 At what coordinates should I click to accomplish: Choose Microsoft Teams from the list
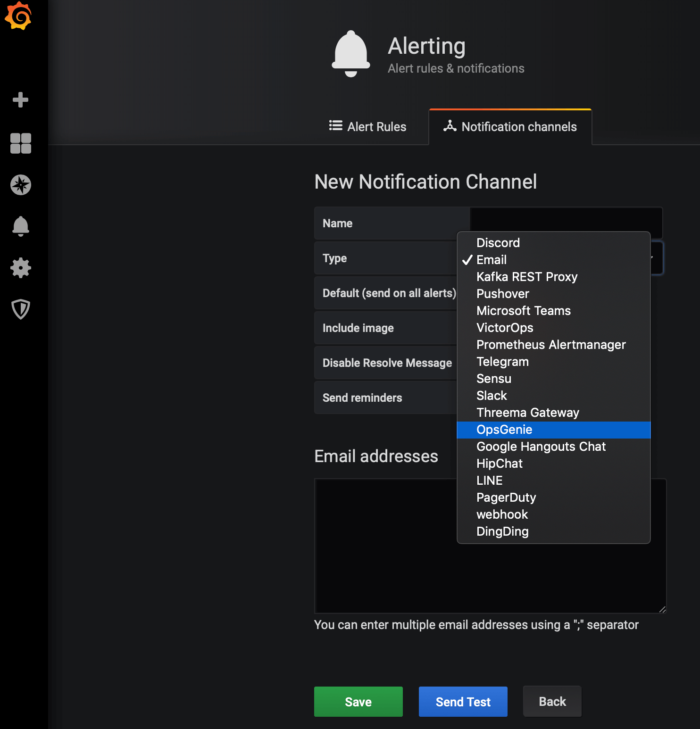tap(524, 311)
